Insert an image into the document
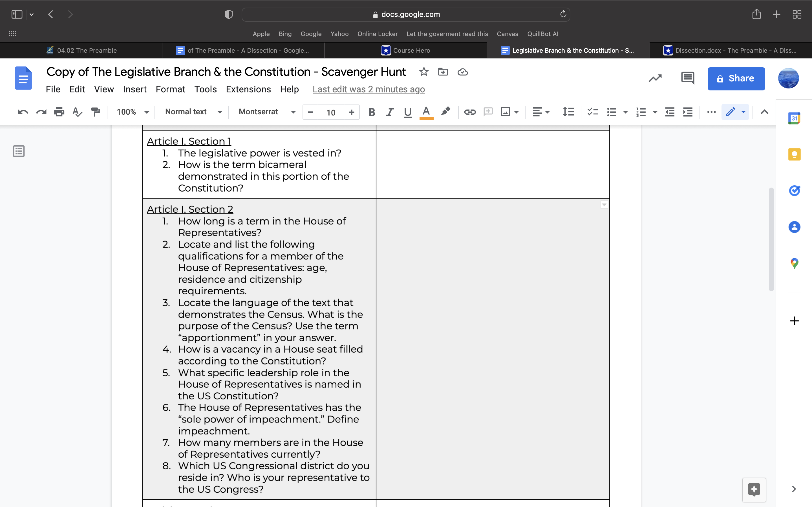 pos(505,112)
